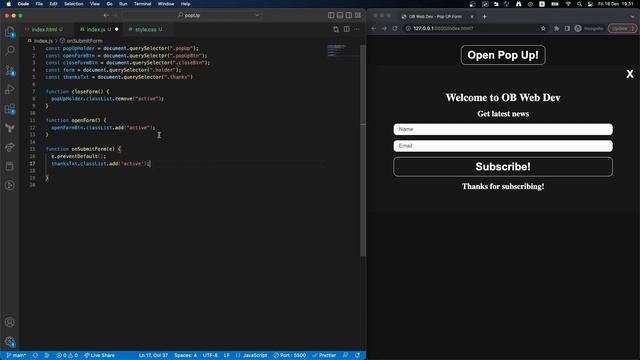This screenshot has height=360, width=640.
Task: Switch to the index.js editor tab
Action: pos(96,29)
